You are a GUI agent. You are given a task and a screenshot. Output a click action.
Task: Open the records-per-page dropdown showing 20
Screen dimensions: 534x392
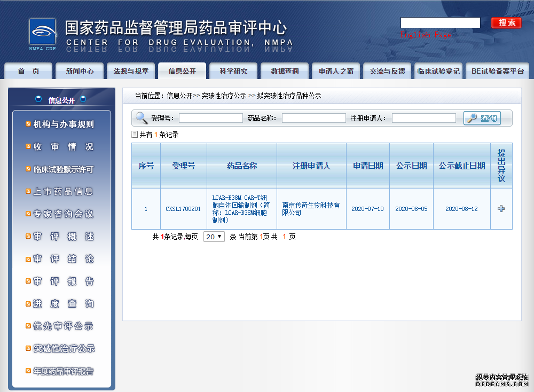[x=214, y=237]
